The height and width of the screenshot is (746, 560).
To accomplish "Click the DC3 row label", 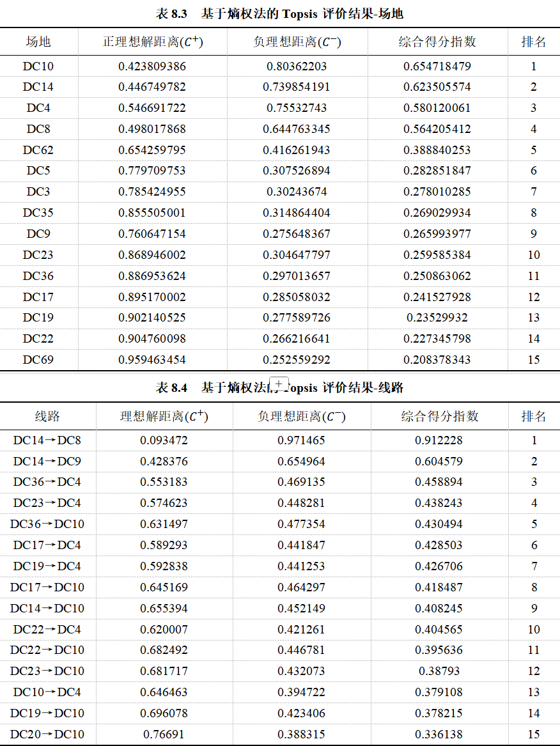I will tap(38, 192).
